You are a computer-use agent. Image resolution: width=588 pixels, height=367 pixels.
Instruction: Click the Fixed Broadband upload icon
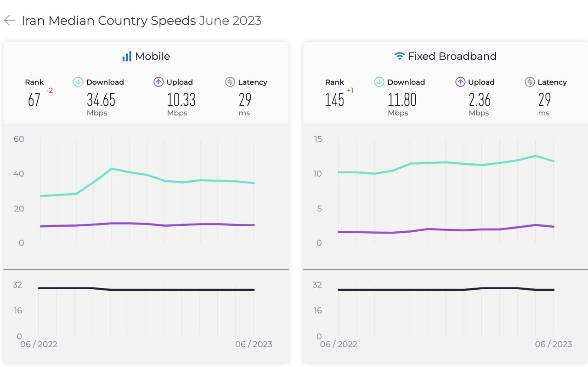pyautogui.click(x=460, y=82)
